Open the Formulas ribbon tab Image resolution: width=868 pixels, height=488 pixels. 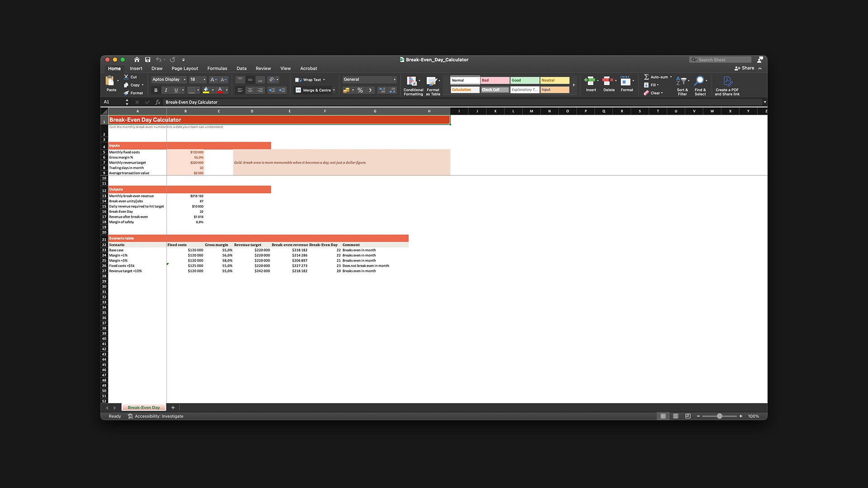pyautogui.click(x=217, y=69)
